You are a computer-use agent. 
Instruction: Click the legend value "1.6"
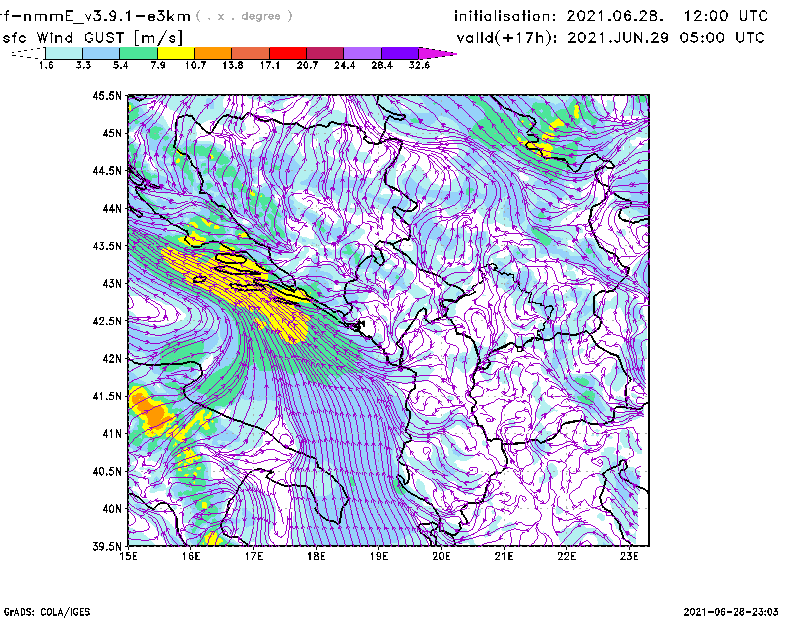point(46,65)
